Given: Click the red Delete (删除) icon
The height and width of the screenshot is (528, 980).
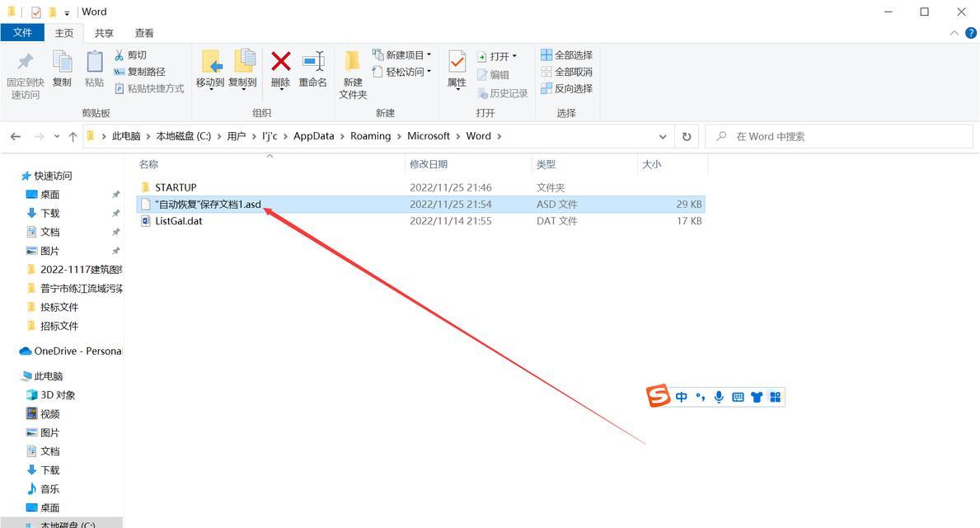Looking at the screenshot, I should (280, 61).
